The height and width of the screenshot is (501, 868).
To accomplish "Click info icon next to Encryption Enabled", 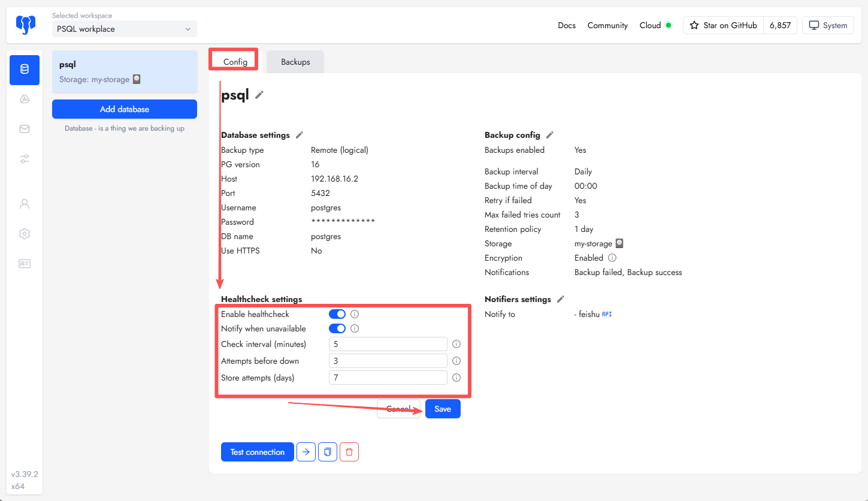I will (x=612, y=258).
